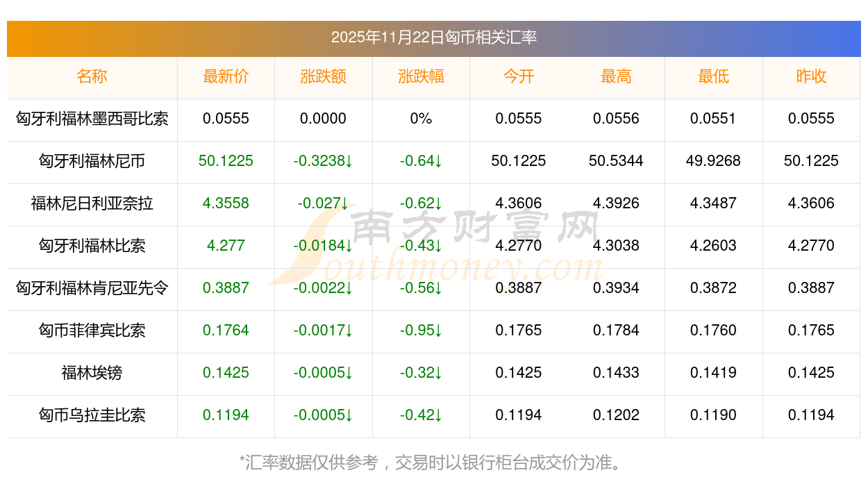Click change percent -0.32↓
868x484 pixels.
(421, 373)
